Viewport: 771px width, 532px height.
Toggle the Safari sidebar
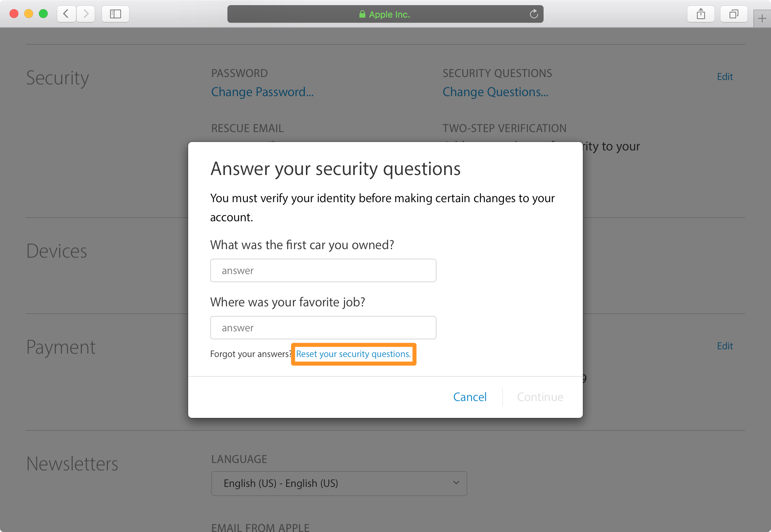(x=116, y=14)
